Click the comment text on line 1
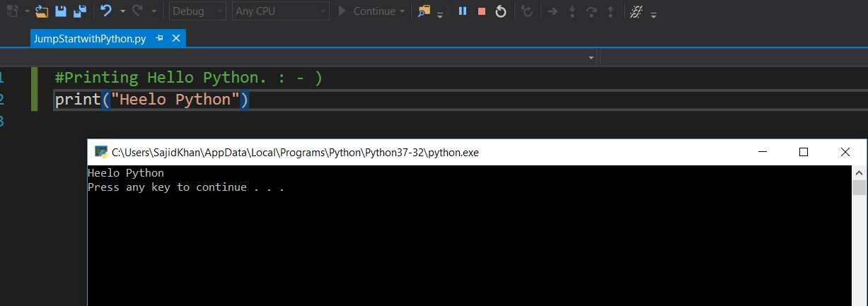Image resolution: width=868 pixels, height=306 pixels. pos(188,78)
